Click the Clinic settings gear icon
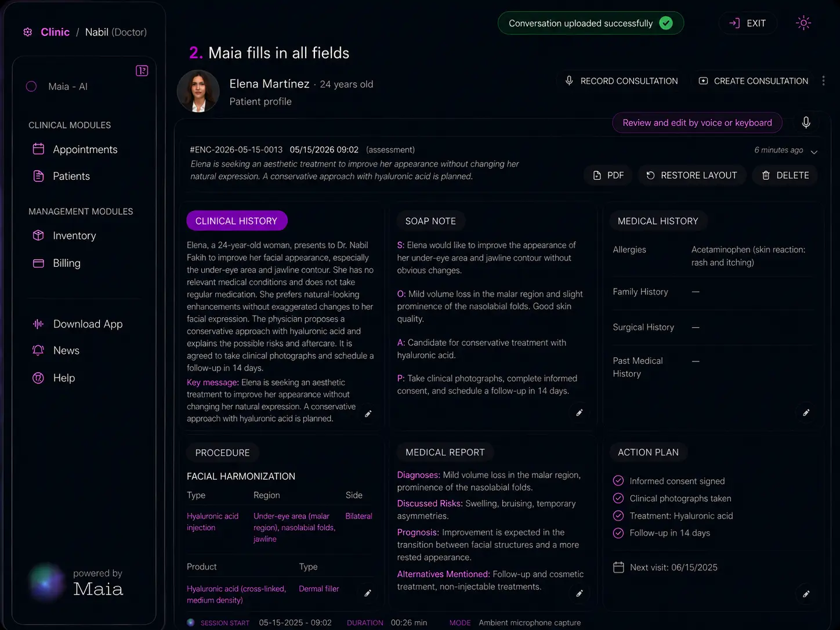 coord(27,32)
